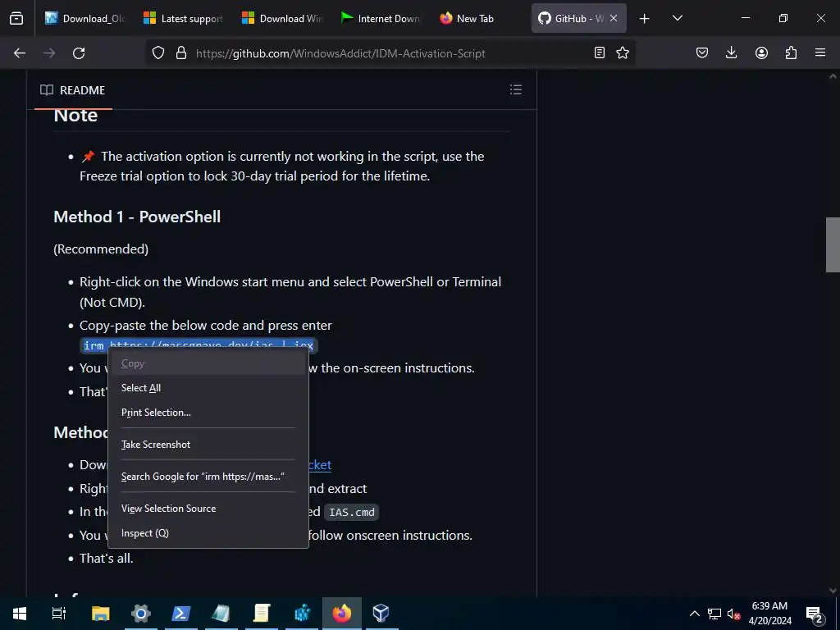Go back to previous page

pos(20,53)
